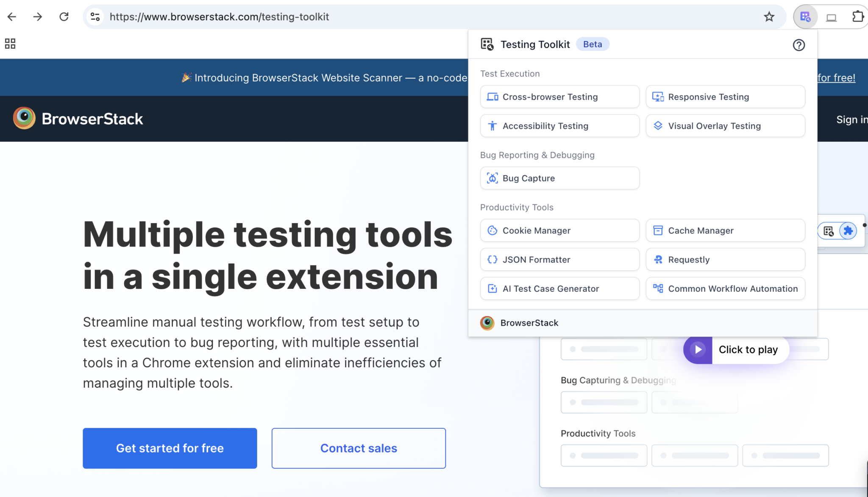The image size is (868, 497).
Task: Click Get started for free
Action: 170,448
